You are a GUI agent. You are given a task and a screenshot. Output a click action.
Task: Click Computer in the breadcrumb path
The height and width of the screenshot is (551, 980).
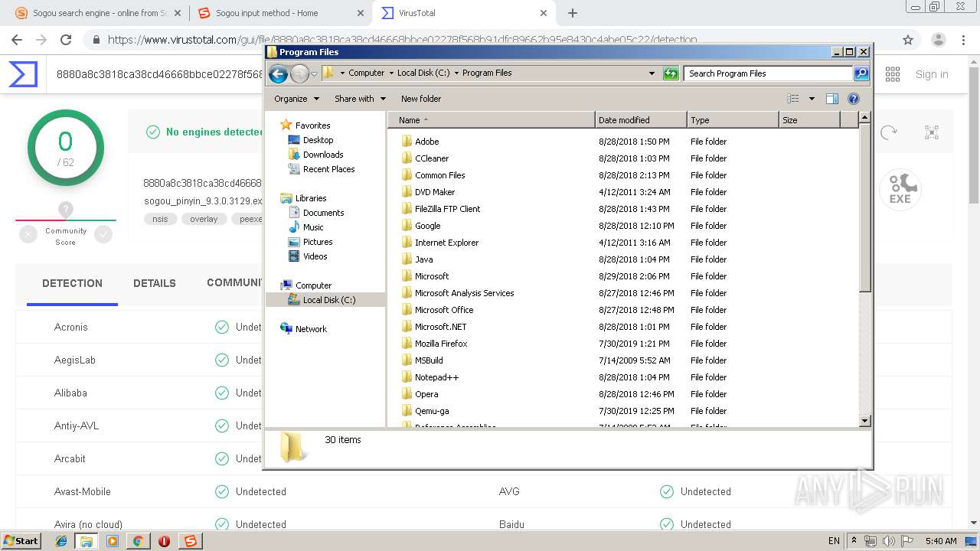pyautogui.click(x=366, y=73)
